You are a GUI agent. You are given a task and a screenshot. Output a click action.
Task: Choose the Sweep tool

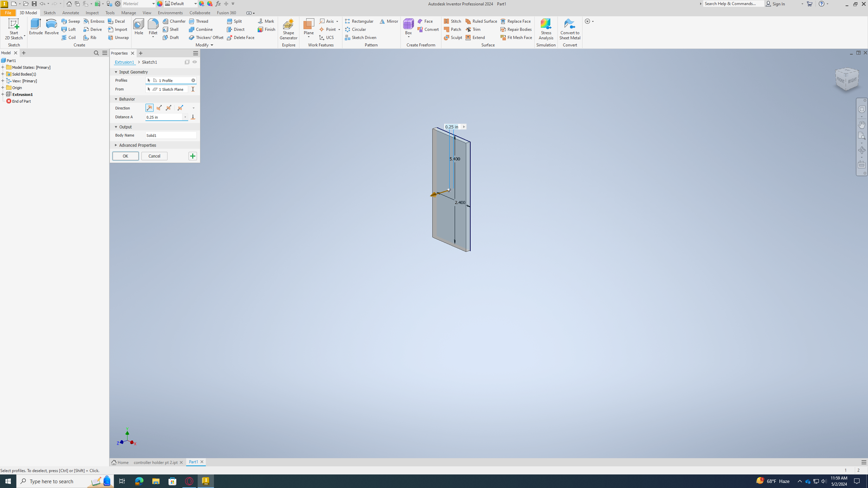pyautogui.click(x=71, y=21)
